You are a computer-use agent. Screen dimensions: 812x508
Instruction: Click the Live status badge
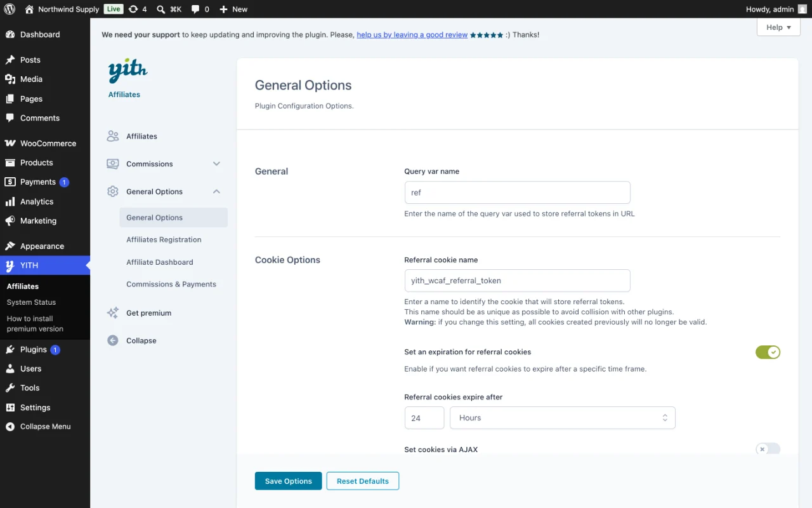pos(114,9)
